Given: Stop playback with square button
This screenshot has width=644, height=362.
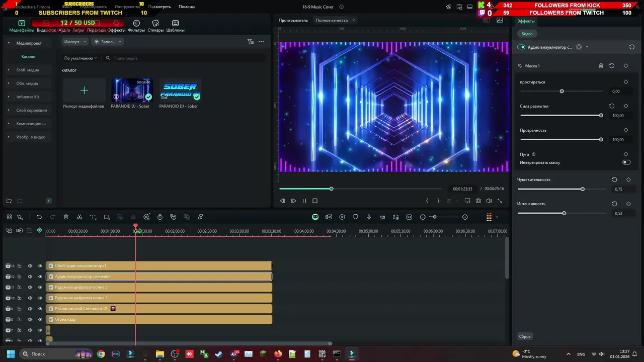Looking at the screenshot, I should pyautogui.click(x=315, y=201).
